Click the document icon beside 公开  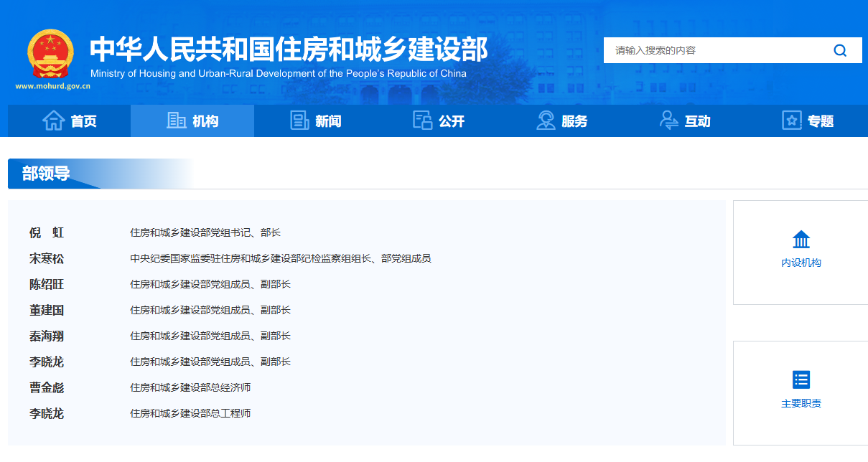tap(422, 121)
